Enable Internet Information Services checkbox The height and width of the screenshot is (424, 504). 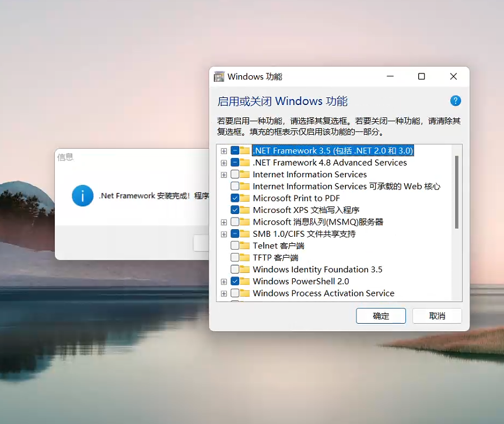click(x=235, y=174)
